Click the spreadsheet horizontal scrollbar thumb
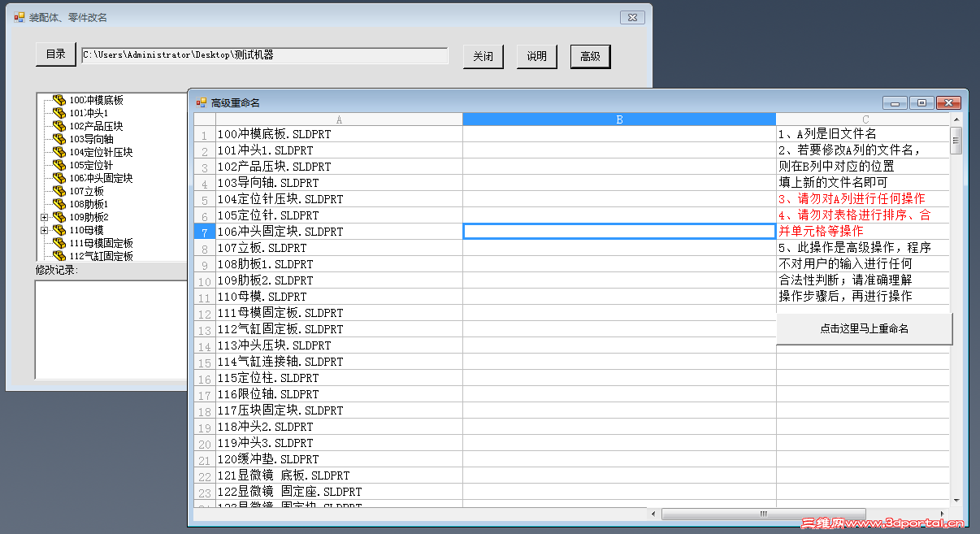 click(764, 514)
